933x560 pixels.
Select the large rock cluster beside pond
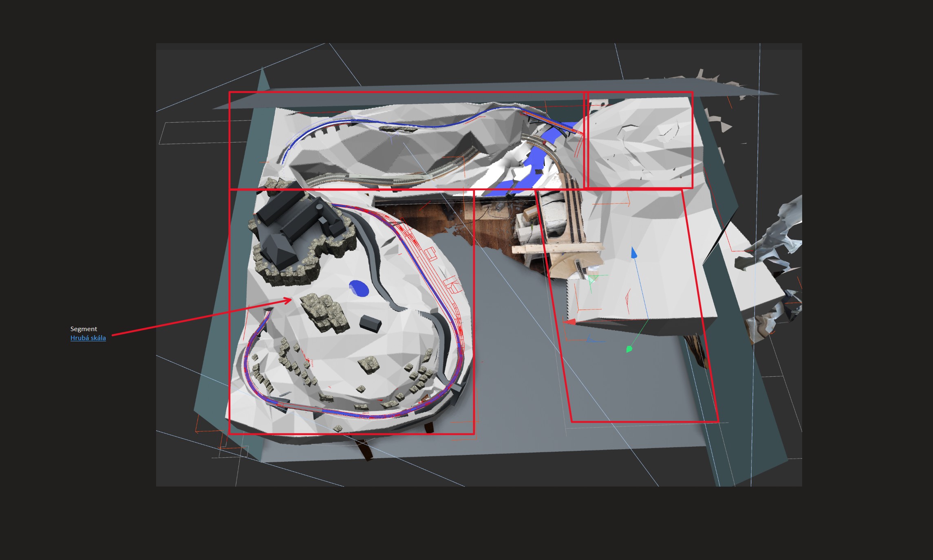[x=325, y=312]
